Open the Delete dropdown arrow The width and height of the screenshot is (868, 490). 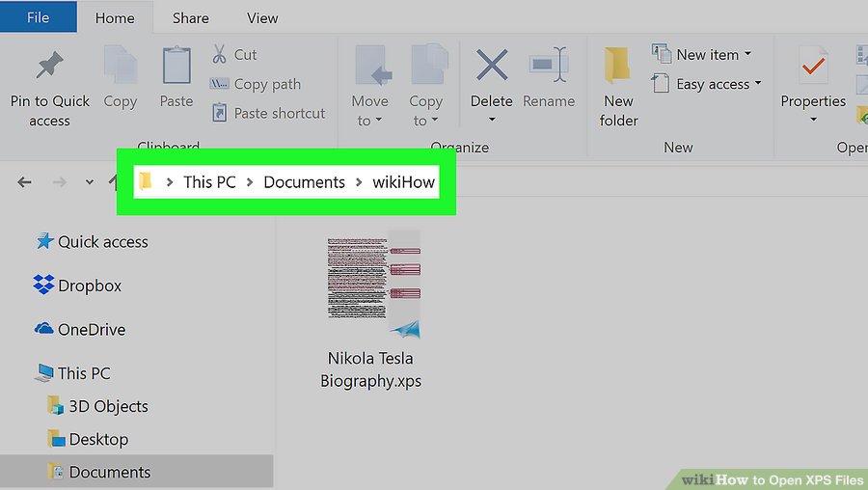[492, 119]
